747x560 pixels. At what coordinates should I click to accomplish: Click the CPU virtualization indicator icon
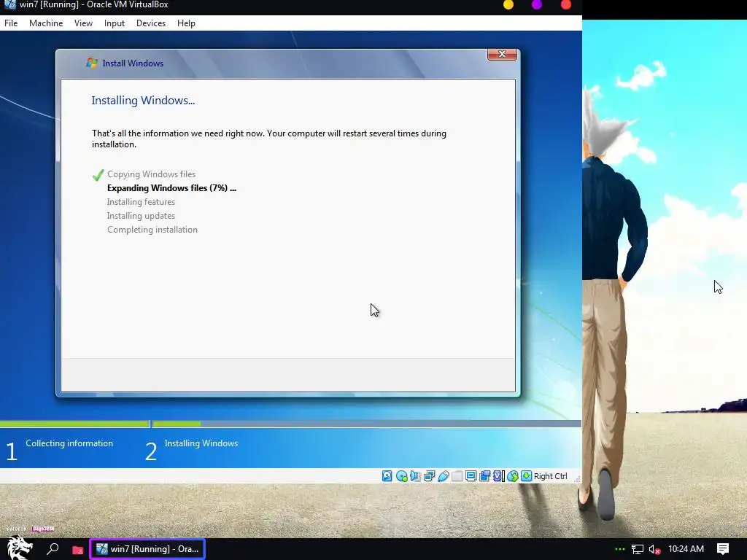pos(498,476)
